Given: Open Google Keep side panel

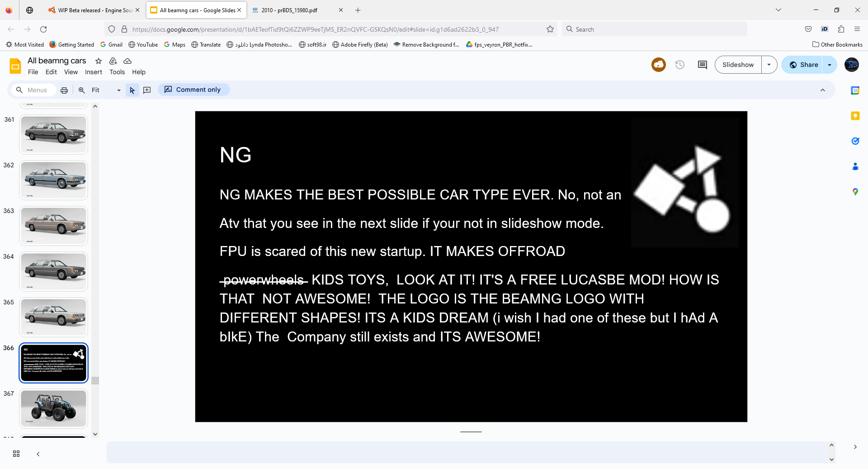Looking at the screenshot, I should tap(855, 116).
